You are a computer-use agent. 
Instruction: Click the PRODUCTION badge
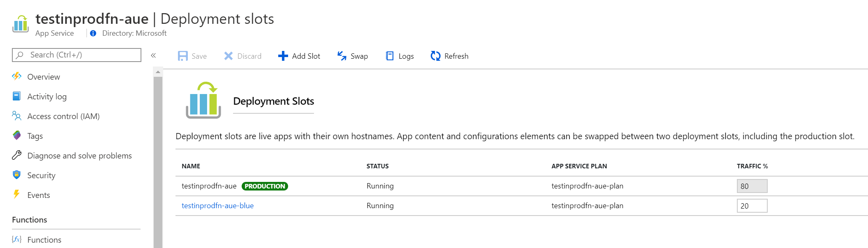point(265,186)
